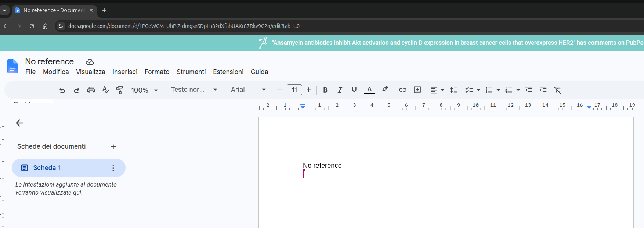Click the No reference text in document

tap(322, 166)
